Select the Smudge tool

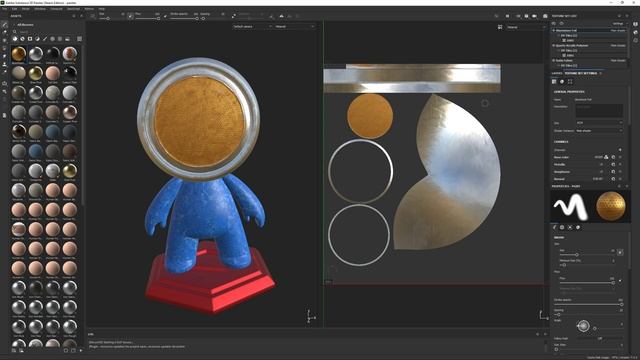click(x=4, y=56)
